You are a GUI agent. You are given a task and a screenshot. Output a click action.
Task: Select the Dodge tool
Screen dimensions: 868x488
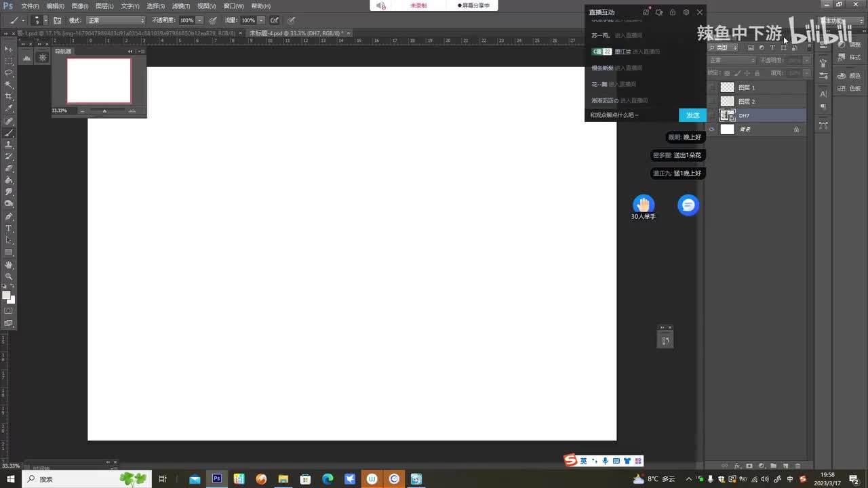pos(9,204)
